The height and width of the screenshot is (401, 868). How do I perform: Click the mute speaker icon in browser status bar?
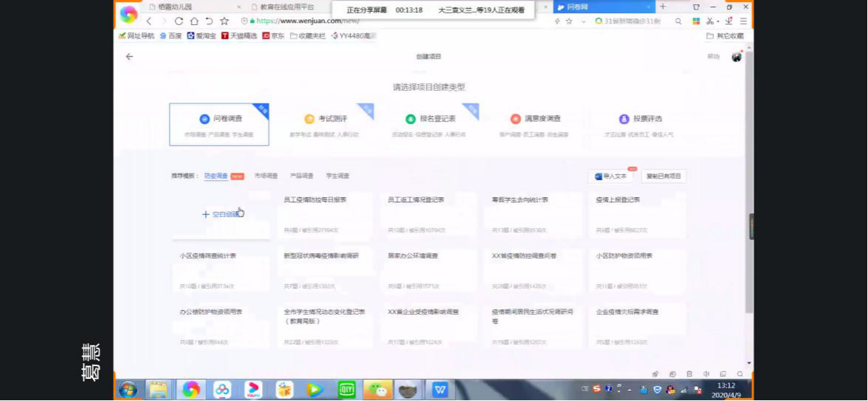click(x=706, y=374)
